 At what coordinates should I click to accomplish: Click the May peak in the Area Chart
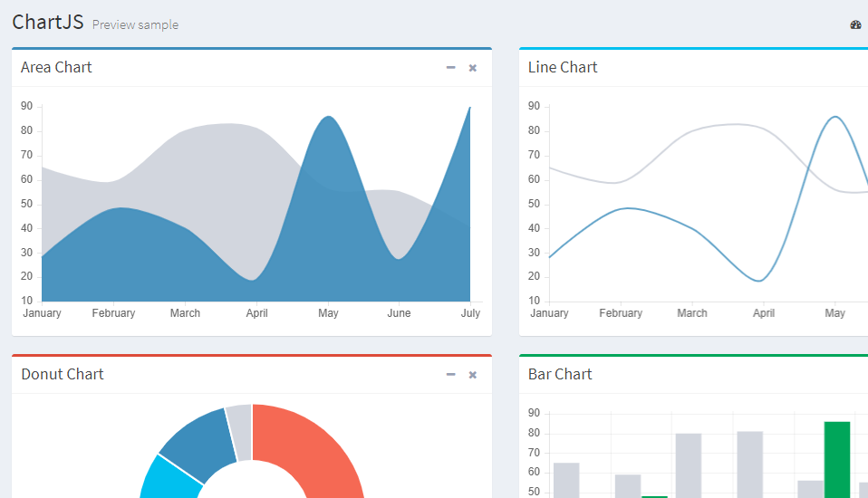(329, 117)
